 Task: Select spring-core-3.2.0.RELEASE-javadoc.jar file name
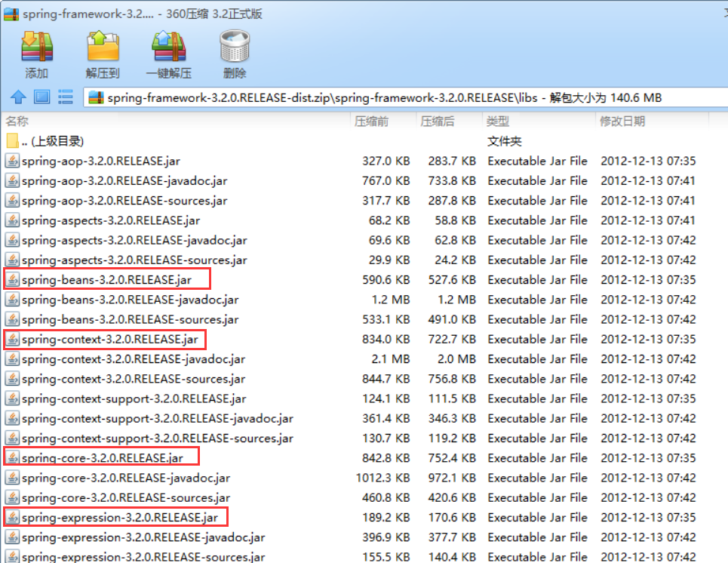[x=126, y=478]
